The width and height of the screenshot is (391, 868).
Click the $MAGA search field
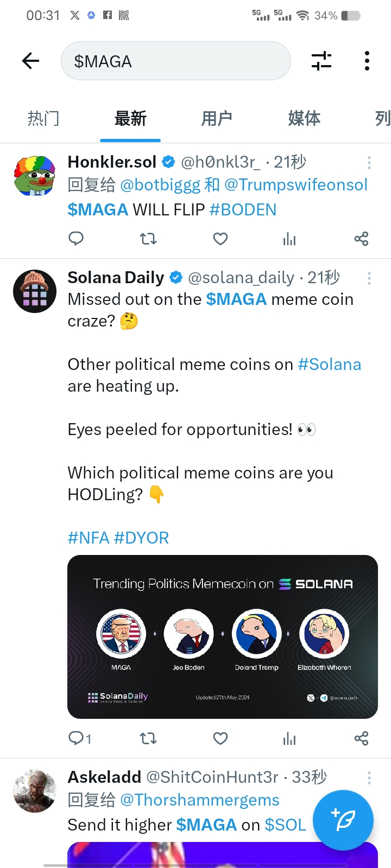pyautogui.click(x=176, y=61)
